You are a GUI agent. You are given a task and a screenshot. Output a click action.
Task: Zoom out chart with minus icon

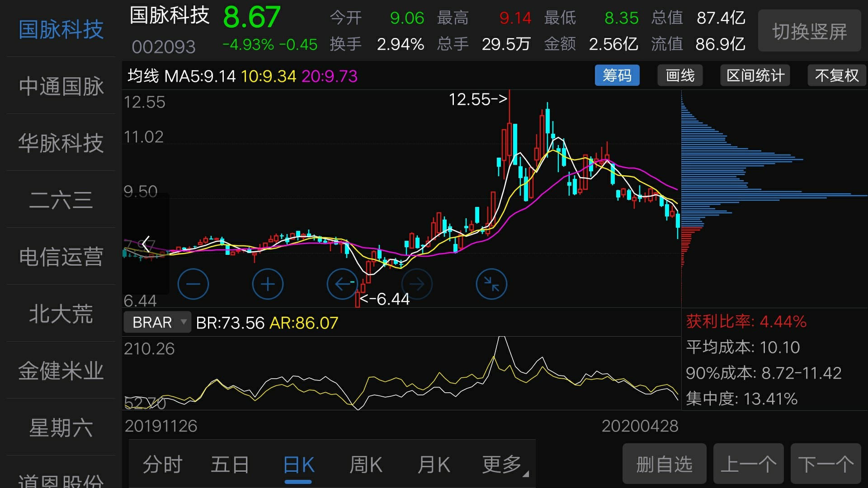[193, 284]
